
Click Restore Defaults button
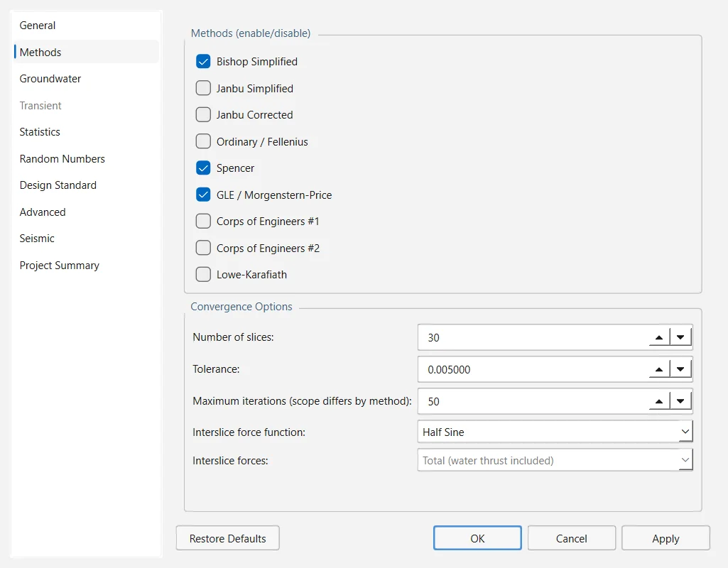(x=228, y=538)
